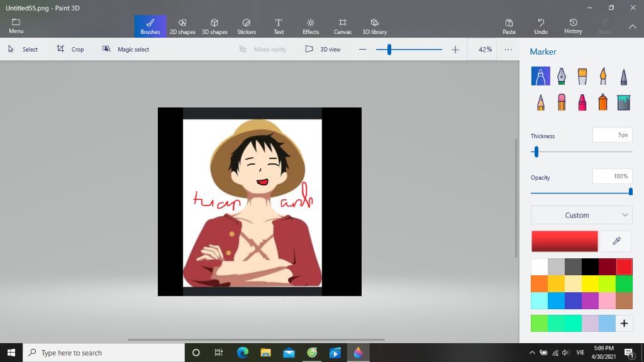Click the zoom slider handle
Screen dimensions: 644x362
389,50
